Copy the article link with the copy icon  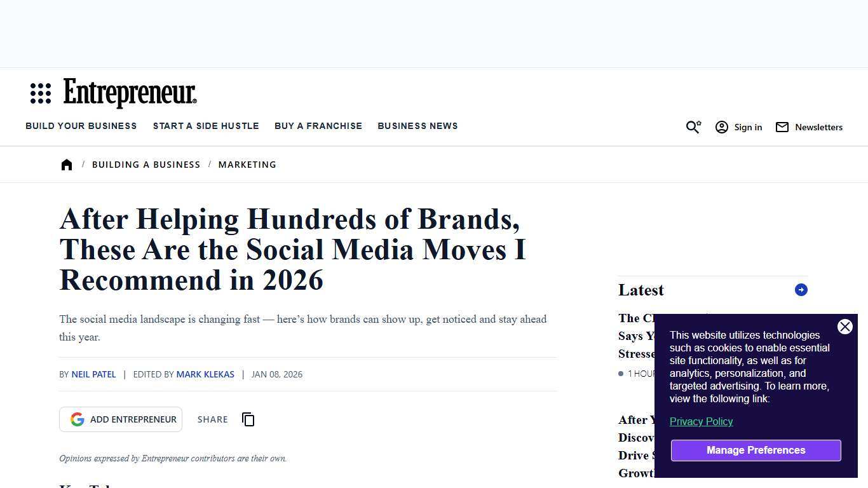click(248, 419)
